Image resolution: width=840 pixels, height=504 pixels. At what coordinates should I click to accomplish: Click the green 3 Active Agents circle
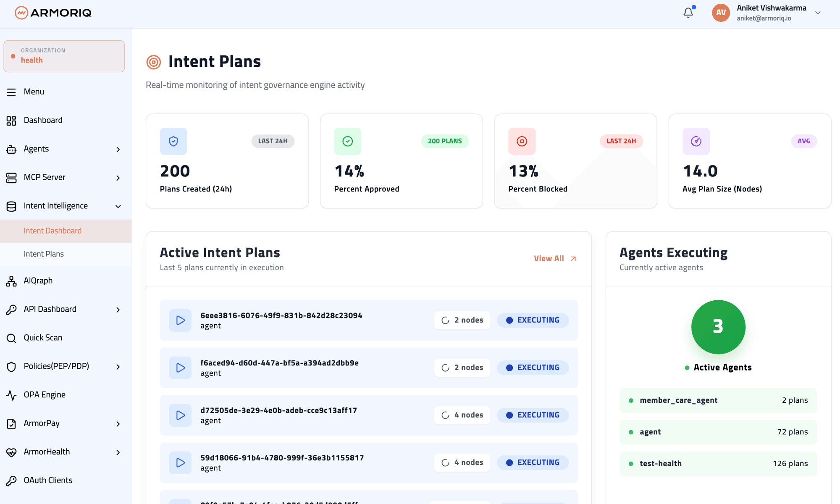(x=718, y=327)
